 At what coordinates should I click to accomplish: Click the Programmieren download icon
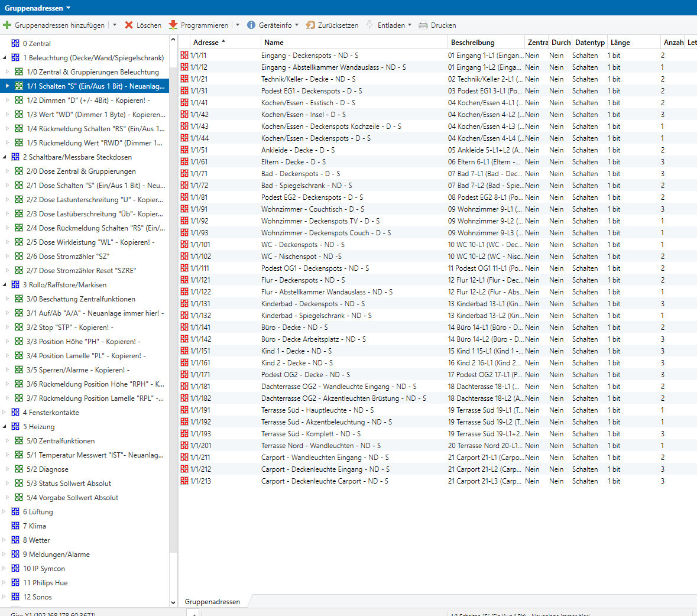[x=173, y=25]
